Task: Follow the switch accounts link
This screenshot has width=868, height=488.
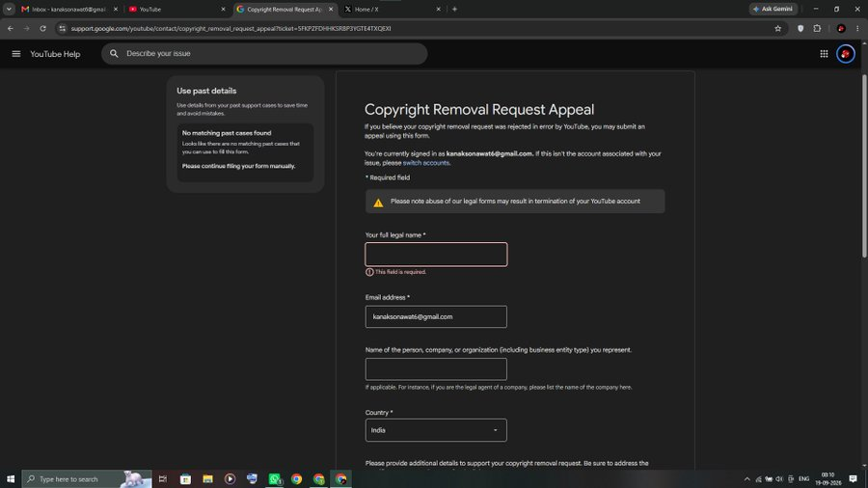Action: [425, 163]
